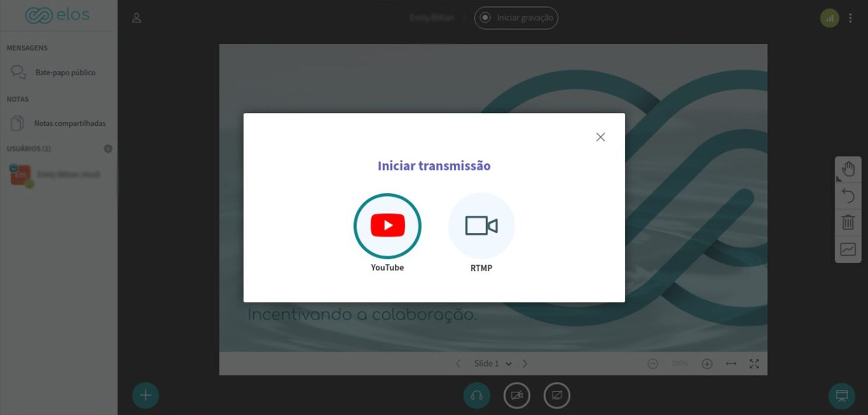Fit slide to width
The height and width of the screenshot is (415, 868).
[x=731, y=364]
